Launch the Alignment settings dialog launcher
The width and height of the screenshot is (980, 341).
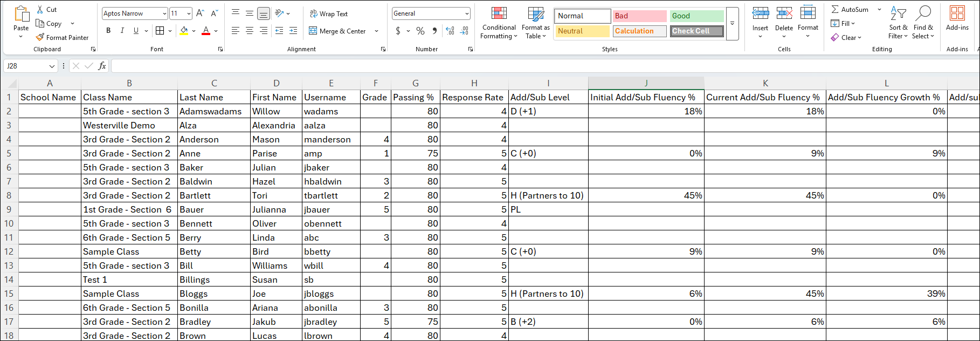pyautogui.click(x=383, y=49)
